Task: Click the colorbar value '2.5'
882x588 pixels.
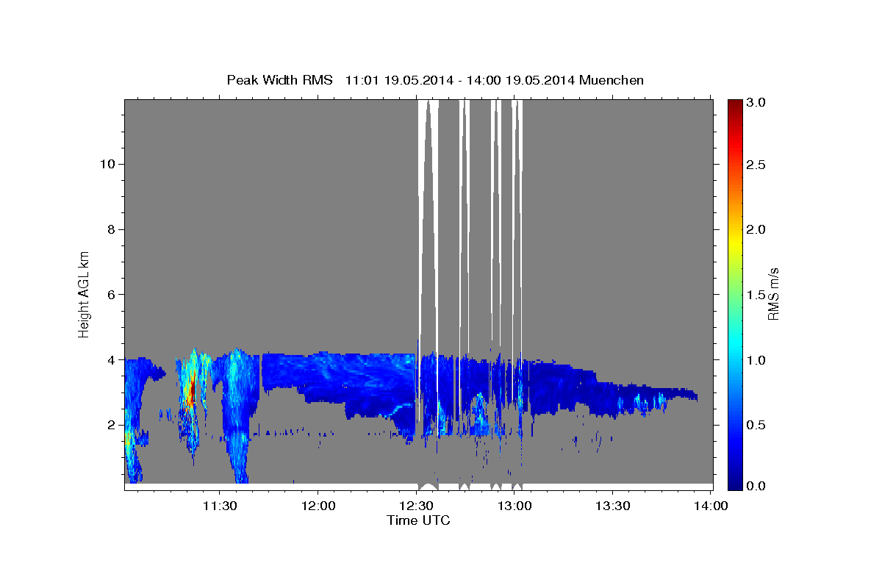Action: click(758, 165)
